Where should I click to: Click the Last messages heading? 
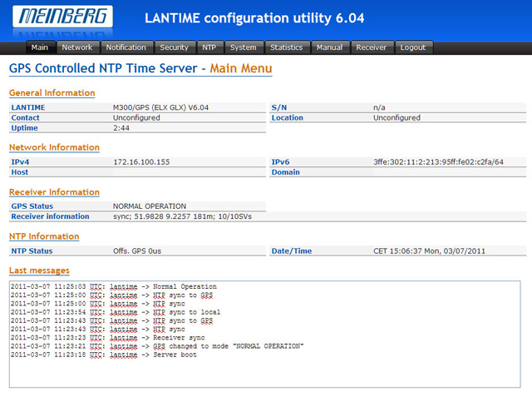pos(39,270)
